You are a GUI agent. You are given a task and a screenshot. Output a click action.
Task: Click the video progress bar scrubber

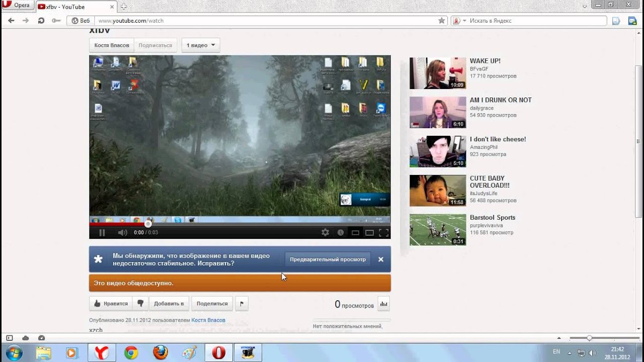click(148, 224)
